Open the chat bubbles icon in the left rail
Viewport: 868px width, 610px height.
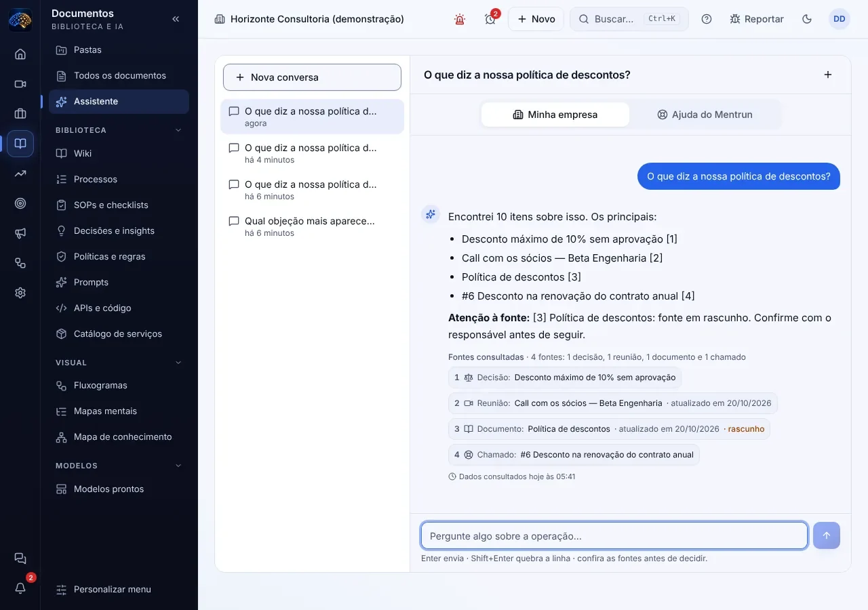[x=20, y=558]
